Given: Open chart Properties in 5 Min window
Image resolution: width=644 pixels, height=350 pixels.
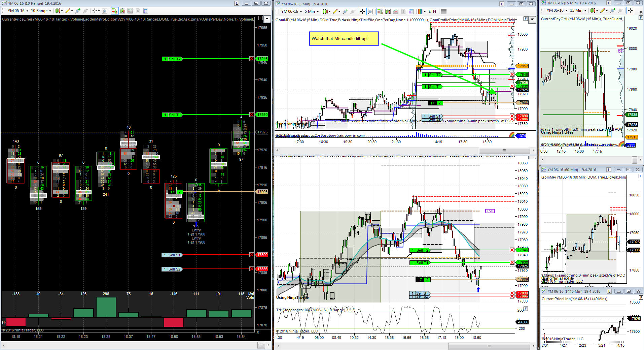Looking at the screenshot, I should click(411, 11).
